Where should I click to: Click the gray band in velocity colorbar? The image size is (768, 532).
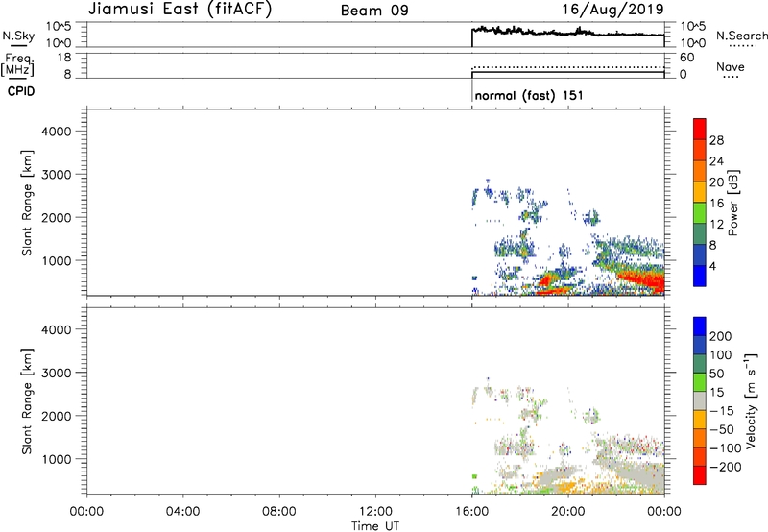700,400
